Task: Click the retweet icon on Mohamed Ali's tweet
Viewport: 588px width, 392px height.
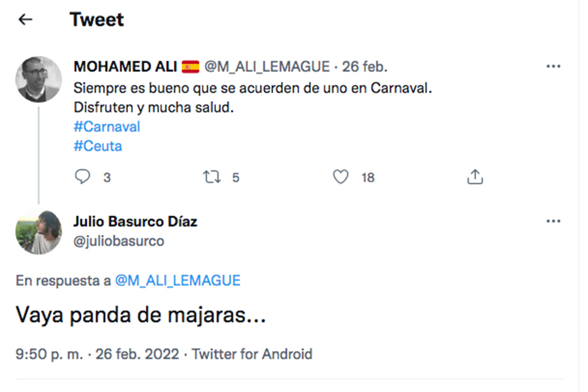Action: (212, 177)
